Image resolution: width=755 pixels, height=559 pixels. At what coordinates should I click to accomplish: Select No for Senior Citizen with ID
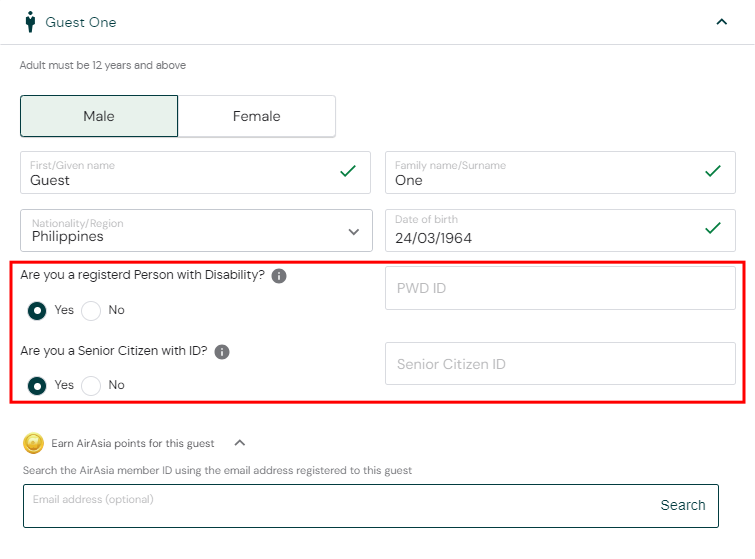coord(91,385)
